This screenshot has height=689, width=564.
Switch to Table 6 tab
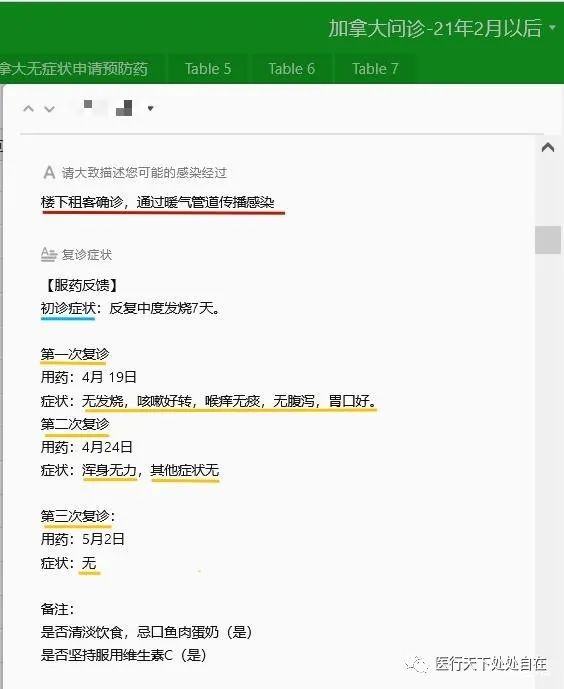291,69
